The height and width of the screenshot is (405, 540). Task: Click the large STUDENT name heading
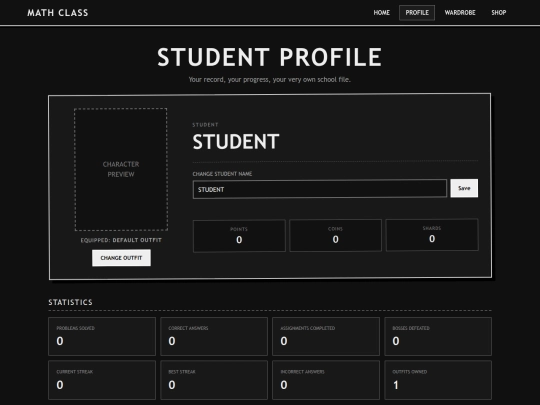pos(236,142)
